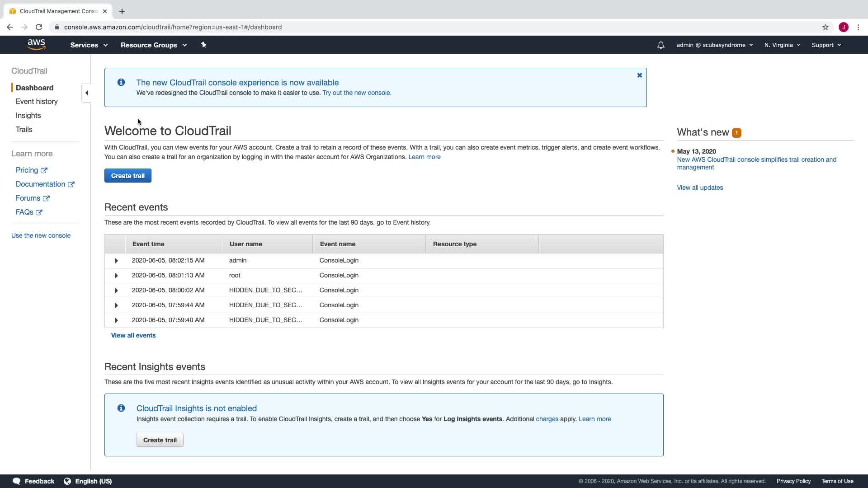
Task: Dismiss the new console experience banner
Action: point(639,75)
